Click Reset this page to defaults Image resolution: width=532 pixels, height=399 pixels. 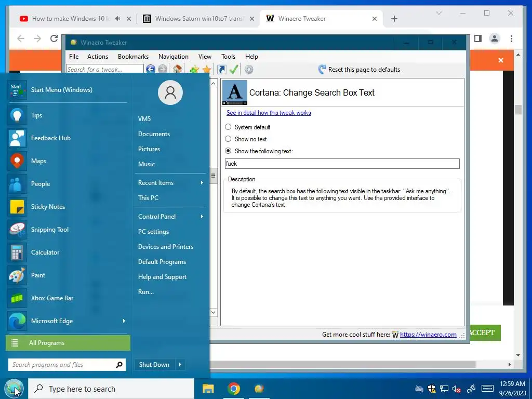(360, 70)
